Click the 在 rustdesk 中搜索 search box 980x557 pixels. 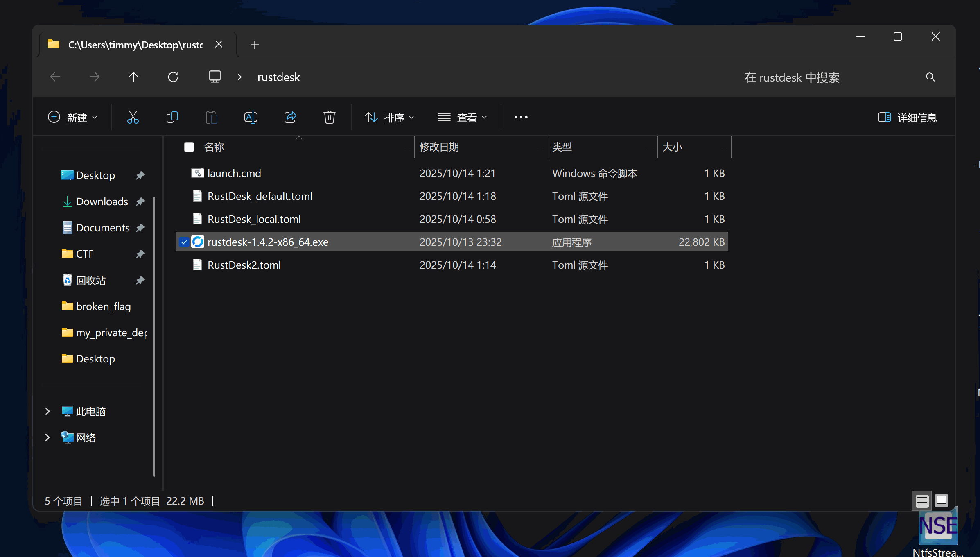792,77
